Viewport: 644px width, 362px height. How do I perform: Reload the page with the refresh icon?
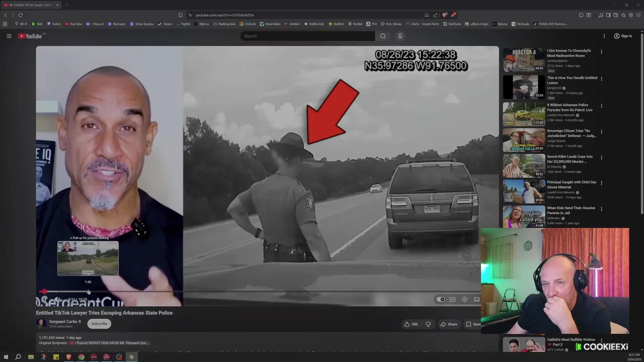(20, 15)
